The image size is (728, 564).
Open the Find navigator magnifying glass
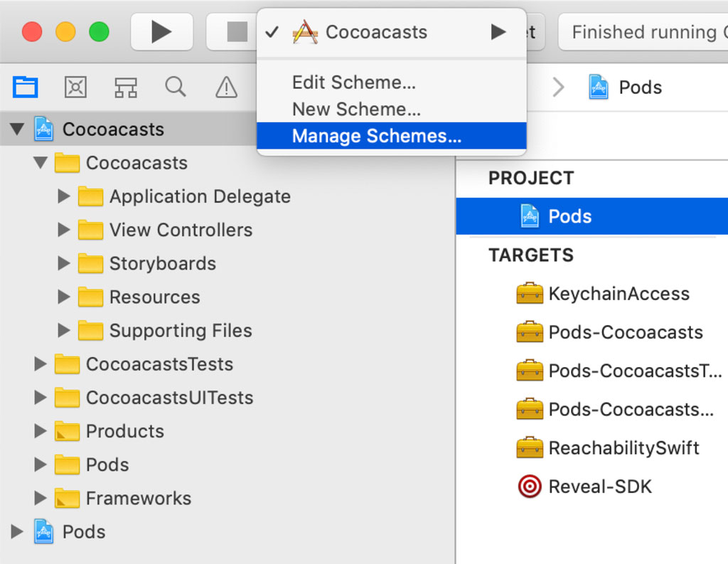(175, 87)
